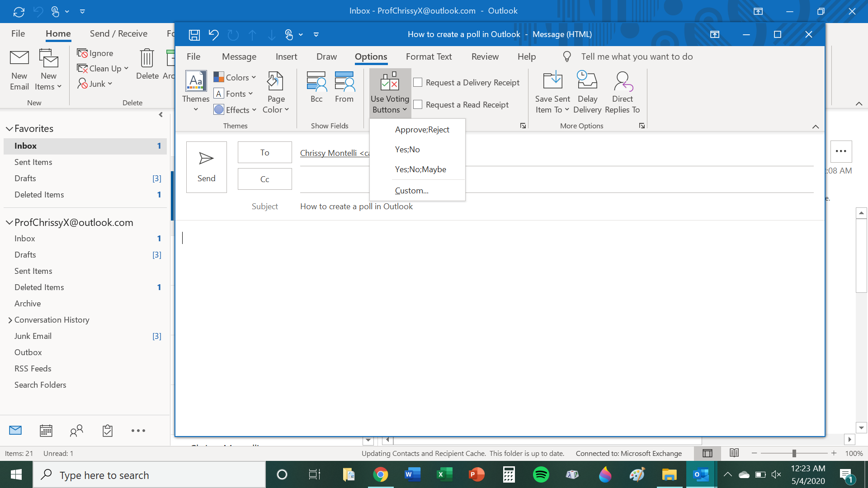Show the From field

click(344, 88)
